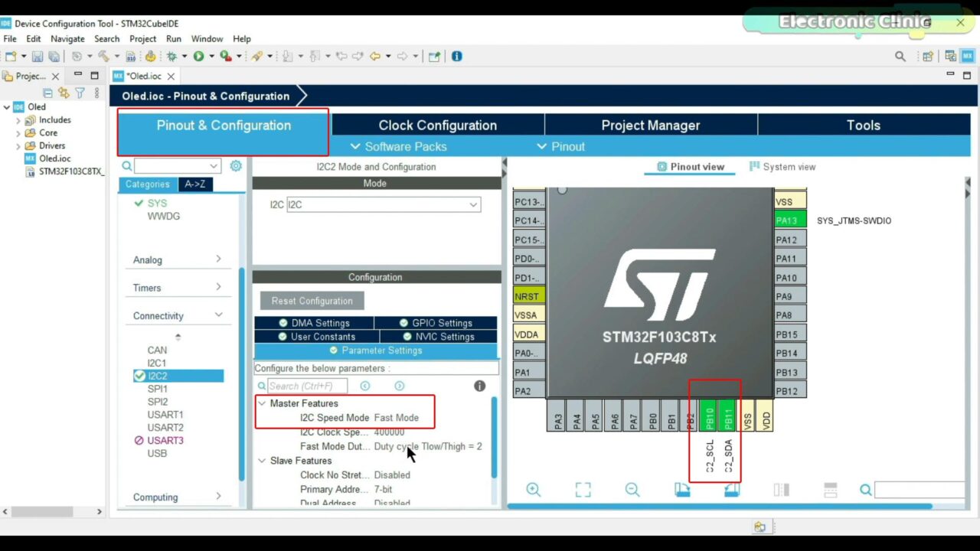Click the Save All toolbar icon
Image resolution: width=980 pixels, height=551 pixels.
54,57
